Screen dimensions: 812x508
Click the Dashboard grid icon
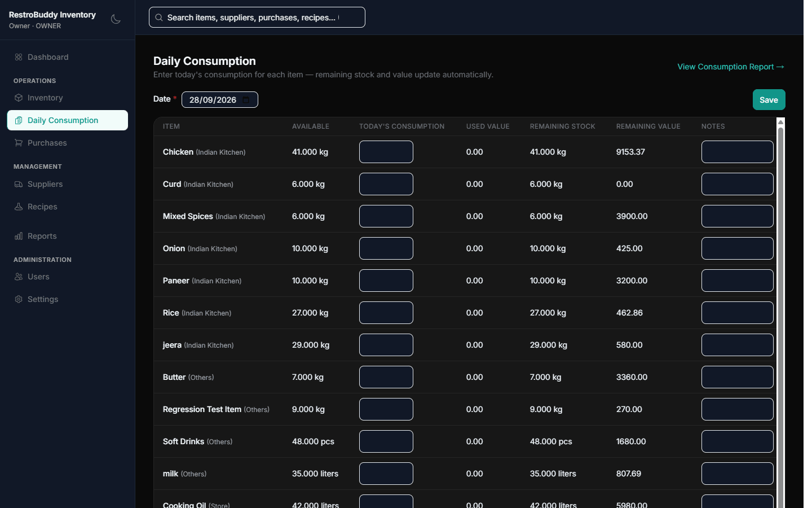coord(19,57)
